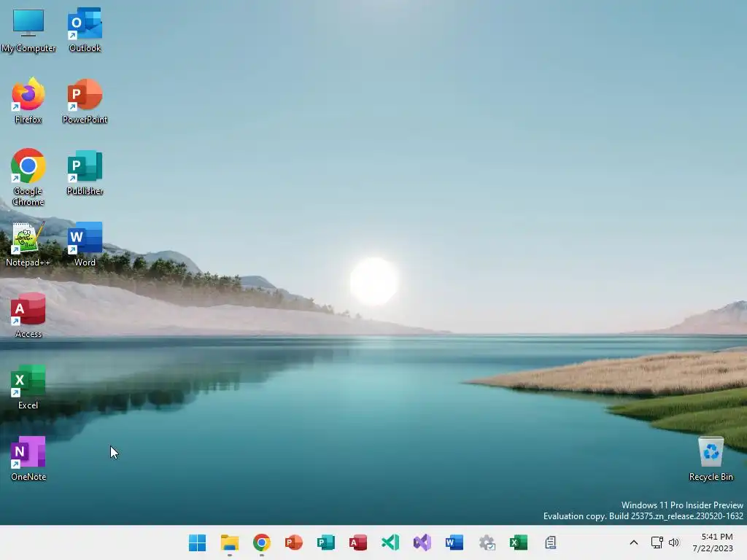Open File Explorer from the taskbar
Image resolution: width=747 pixels, height=560 pixels.
[x=230, y=542]
